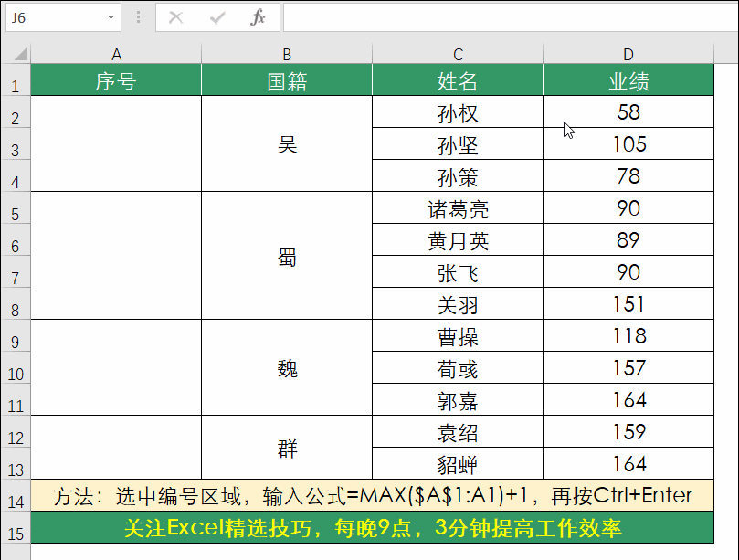Click the cell containing 貂蝉
739x560 pixels.
pos(458,464)
